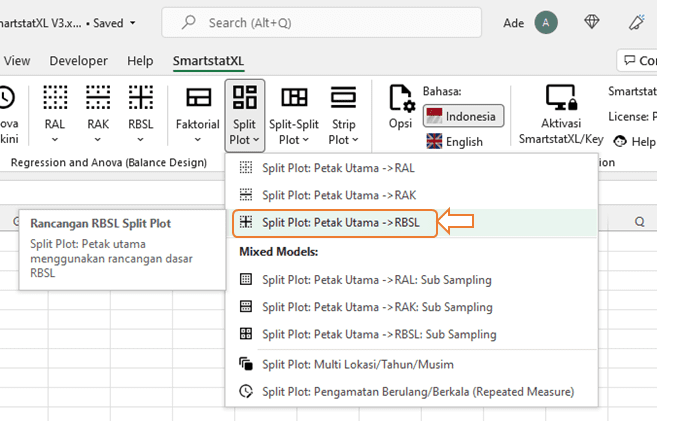Open the Developer ribbon tab
The image size is (676, 421).
tap(78, 61)
